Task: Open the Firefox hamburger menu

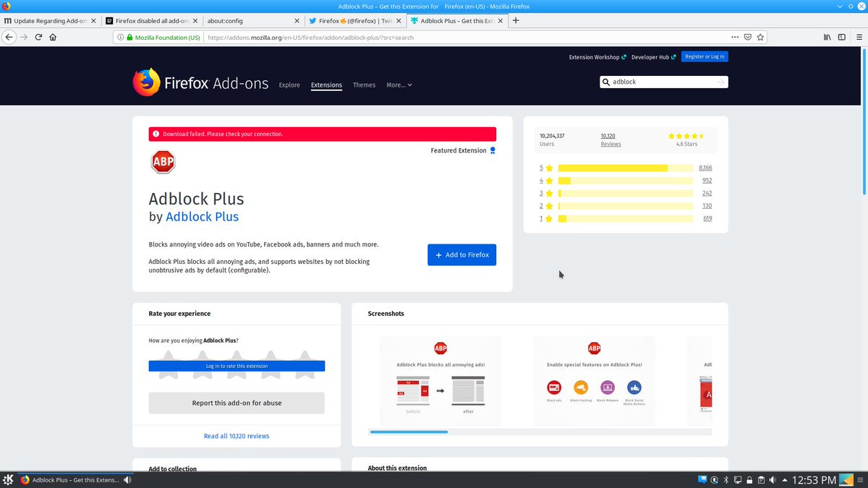Action: click(x=858, y=37)
